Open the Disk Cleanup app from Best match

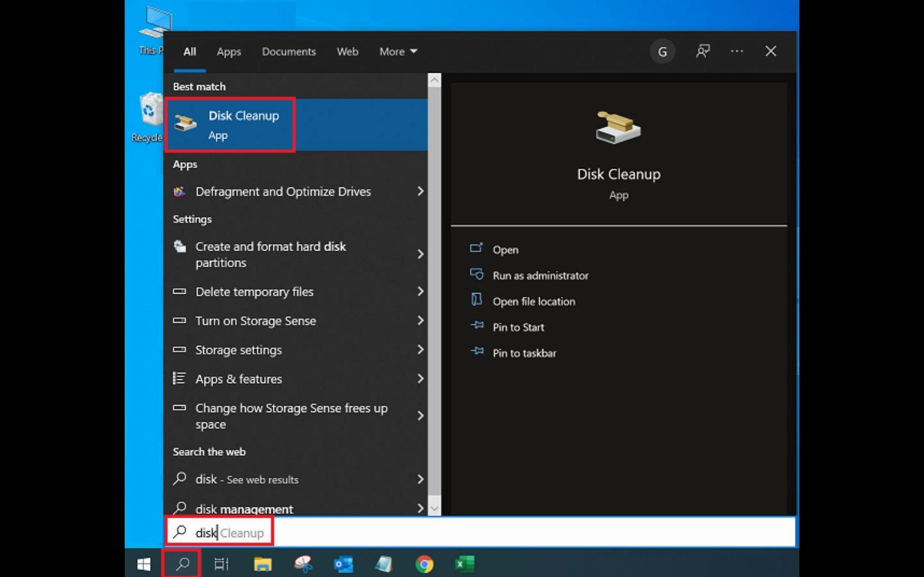tap(244, 124)
